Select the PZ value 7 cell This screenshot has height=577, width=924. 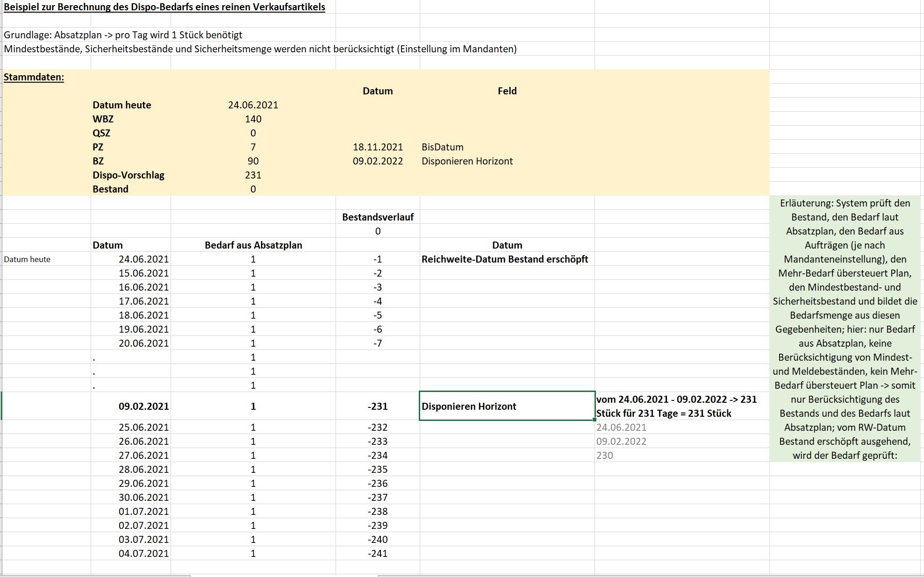coord(253,147)
